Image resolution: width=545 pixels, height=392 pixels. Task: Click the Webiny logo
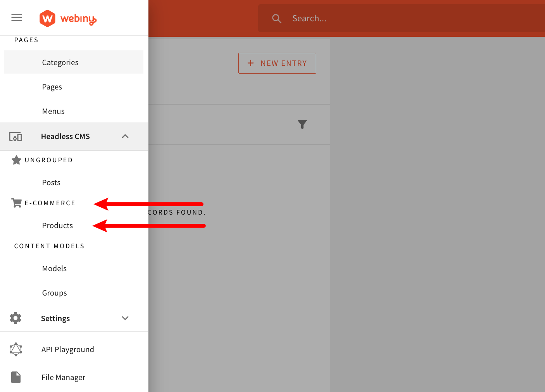click(68, 18)
